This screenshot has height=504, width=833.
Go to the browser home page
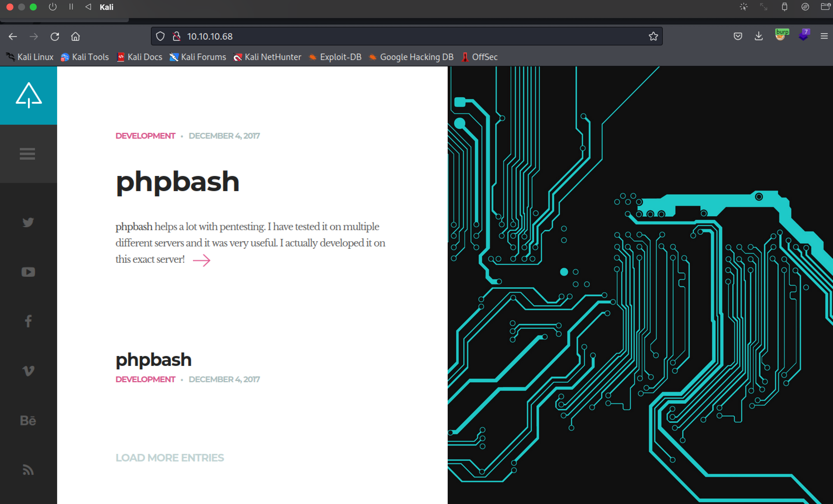point(75,36)
